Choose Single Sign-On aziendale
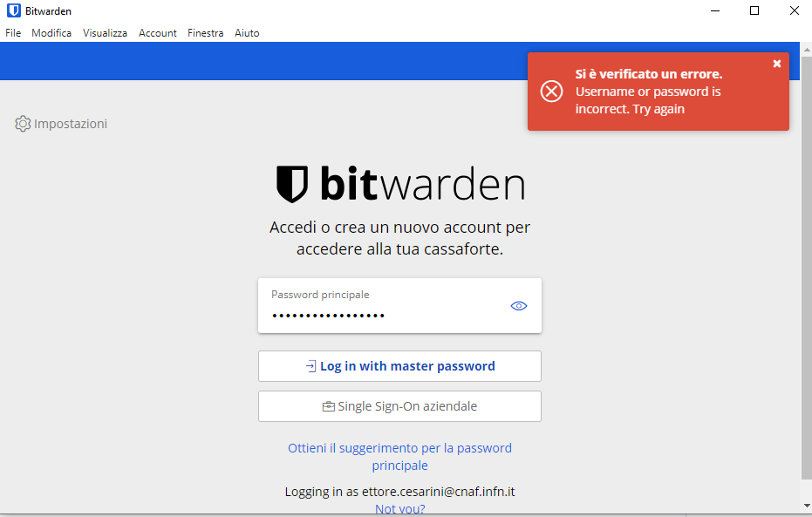This screenshot has width=812, height=517. pyautogui.click(x=399, y=406)
